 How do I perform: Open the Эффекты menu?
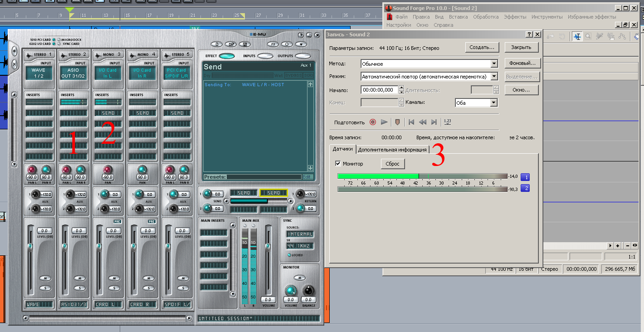pyautogui.click(x=515, y=17)
